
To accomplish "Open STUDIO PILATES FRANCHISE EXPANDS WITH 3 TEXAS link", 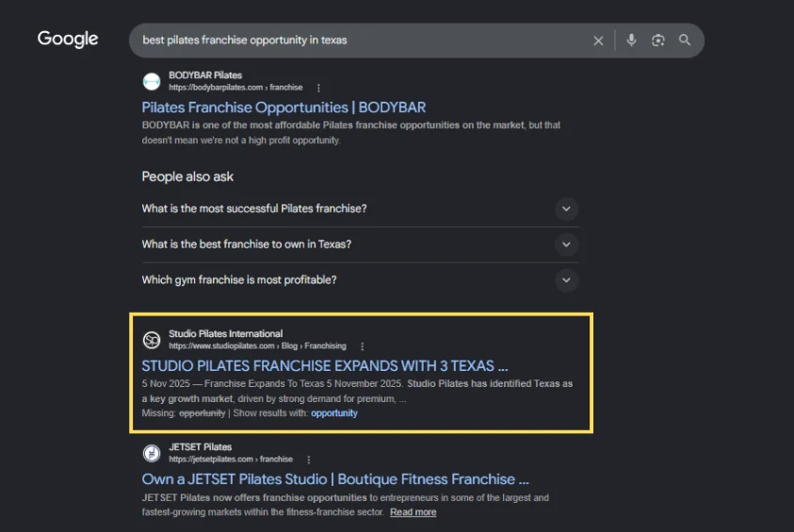I will [x=325, y=366].
